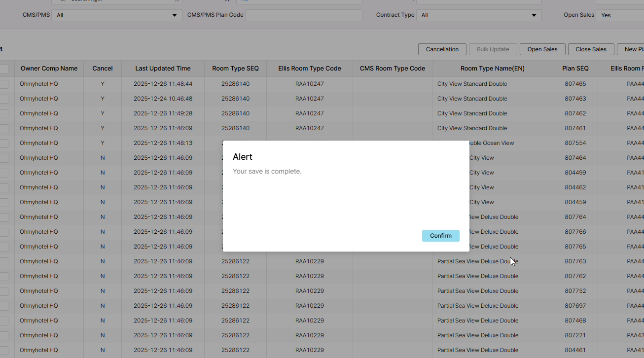Click the Close Sales button

coord(591,49)
